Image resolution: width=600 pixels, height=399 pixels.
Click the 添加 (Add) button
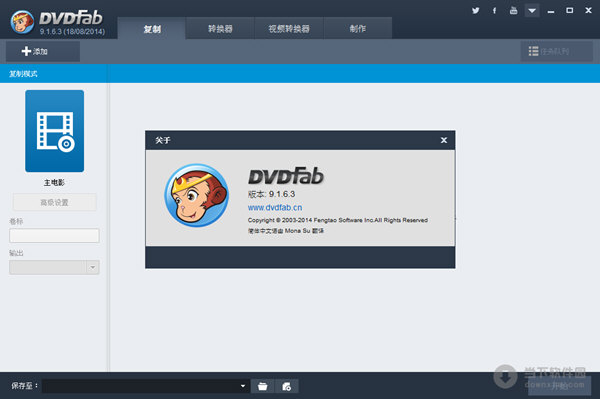point(43,51)
